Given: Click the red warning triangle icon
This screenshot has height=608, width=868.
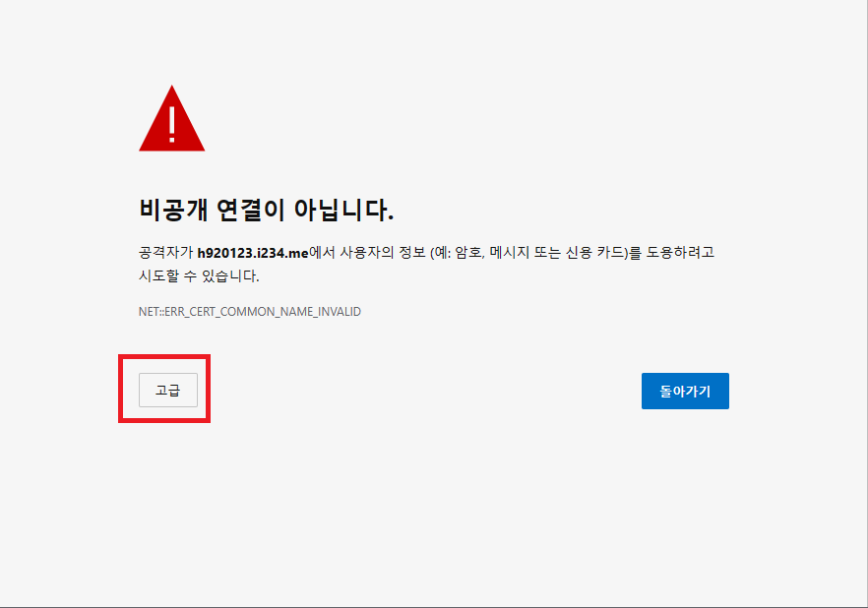Looking at the screenshot, I should (x=171, y=118).
